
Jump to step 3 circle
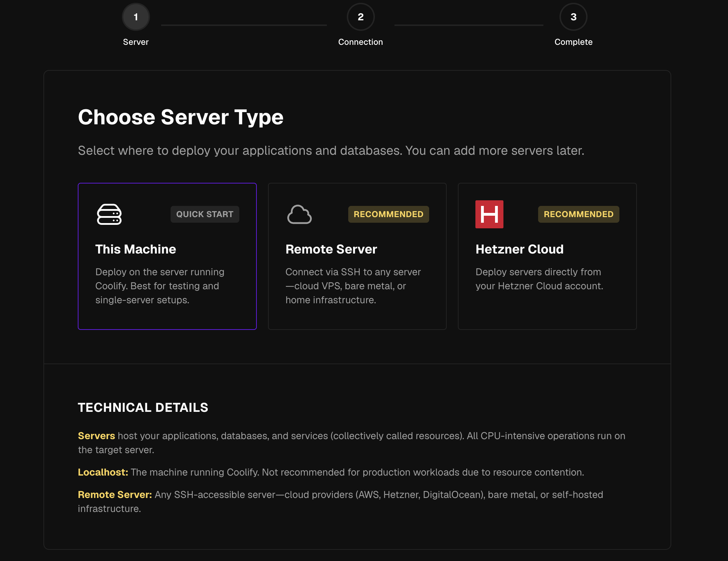pos(574,17)
